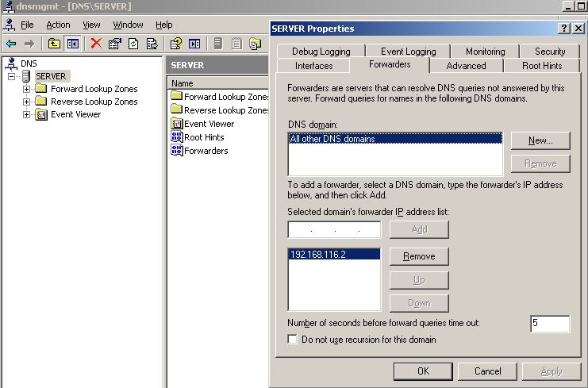Click Reverse Lookup Zones folder icon in list
This screenshot has height=388, width=588.
click(176, 109)
